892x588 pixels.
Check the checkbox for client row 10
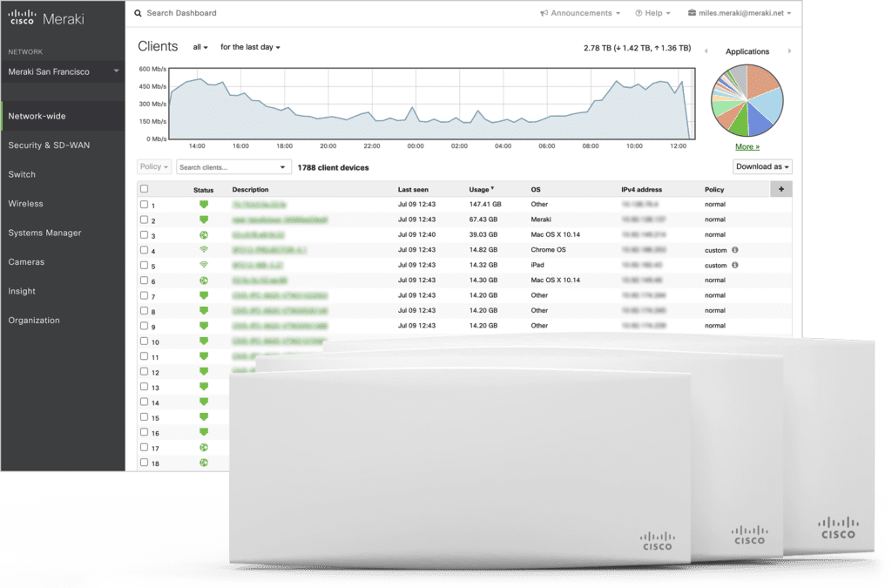coord(144,341)
